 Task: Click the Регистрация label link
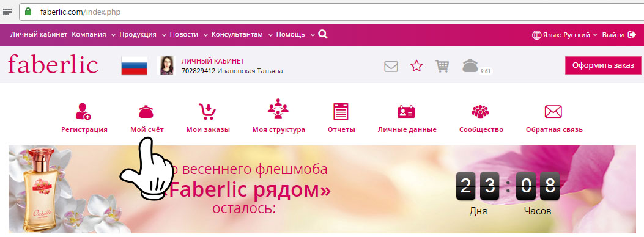84,130
